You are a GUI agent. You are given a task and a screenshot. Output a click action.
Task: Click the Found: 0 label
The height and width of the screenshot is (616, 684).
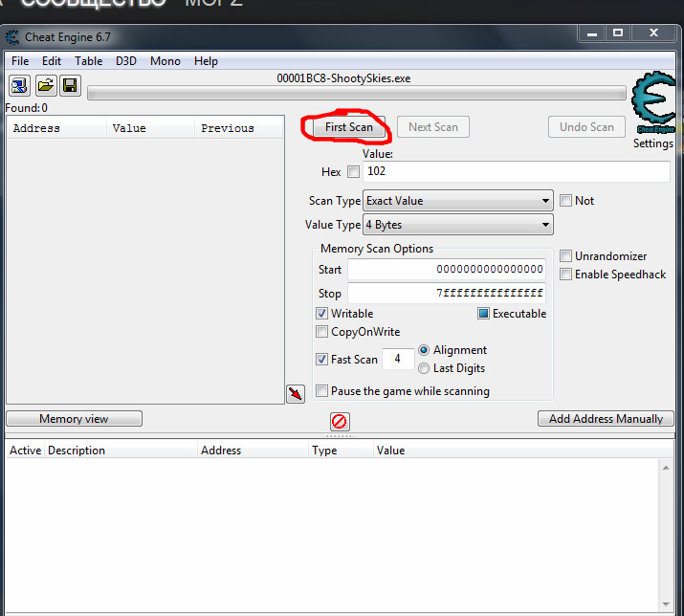coord(26,108)
